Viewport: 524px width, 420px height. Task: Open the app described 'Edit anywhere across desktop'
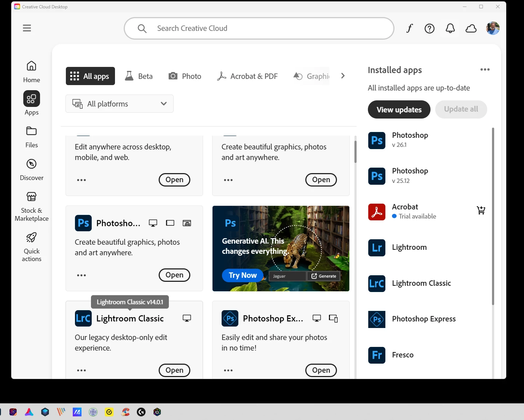[174, 180]
